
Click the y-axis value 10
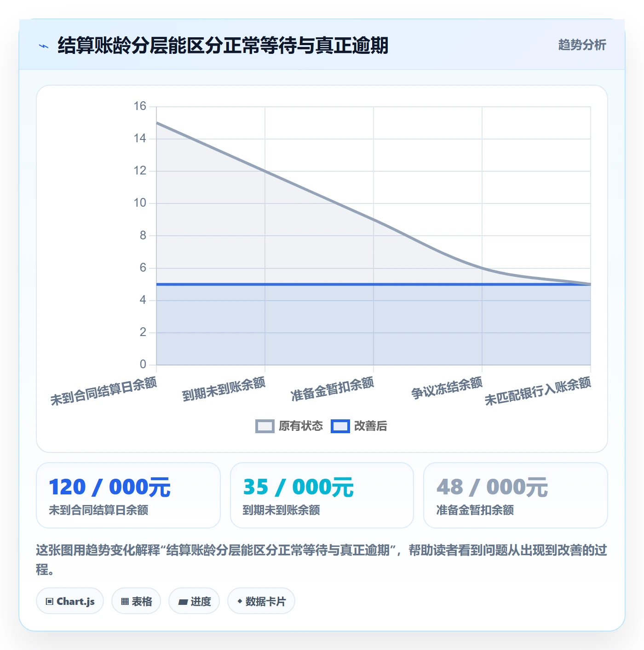tap(140, 203)
